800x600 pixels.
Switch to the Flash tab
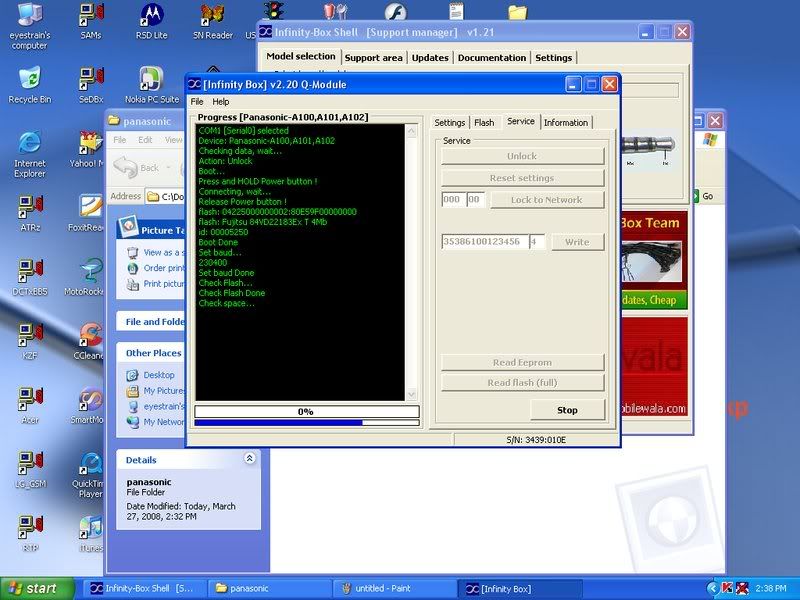pos(484,122)
